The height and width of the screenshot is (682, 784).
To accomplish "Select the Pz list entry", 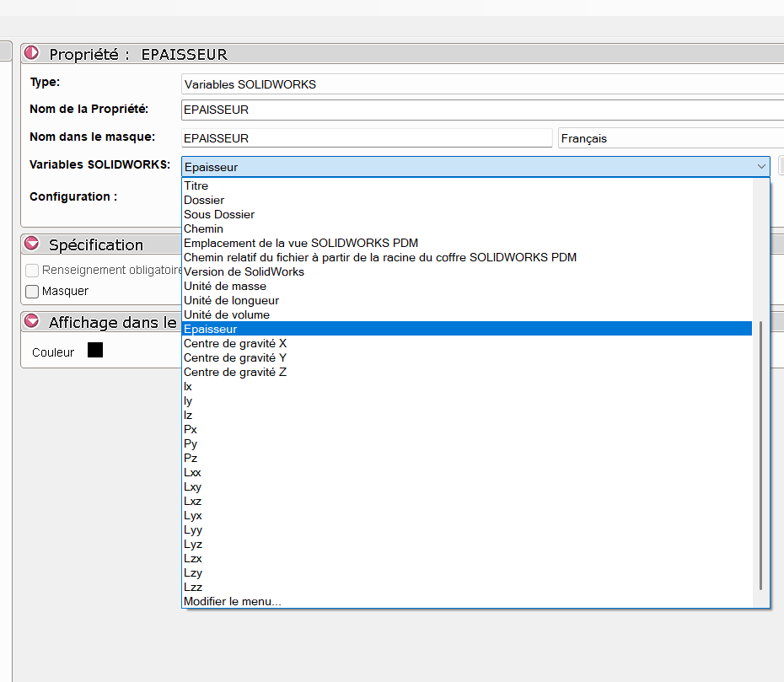I will (467, 458).
